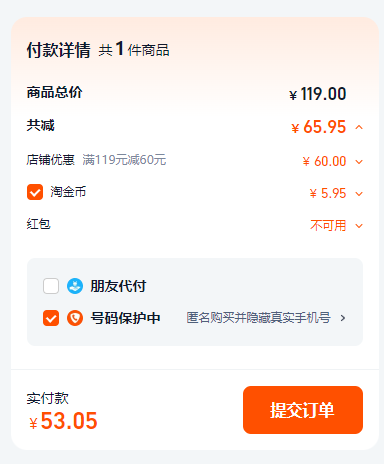Click the 不可用 red packet status text
The height and width of the screenshot is (464, 384).
pos(328,226)
